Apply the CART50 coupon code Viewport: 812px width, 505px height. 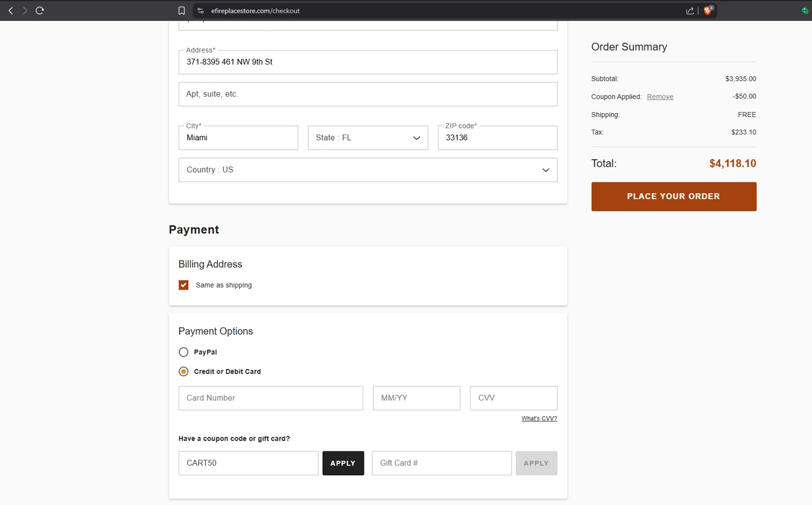point(343,463)
